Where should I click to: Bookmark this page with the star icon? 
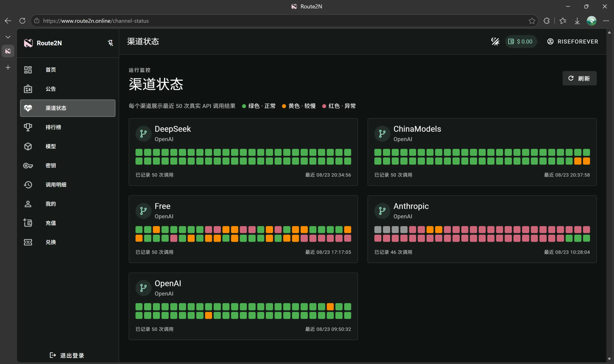(x=532, y=21)
